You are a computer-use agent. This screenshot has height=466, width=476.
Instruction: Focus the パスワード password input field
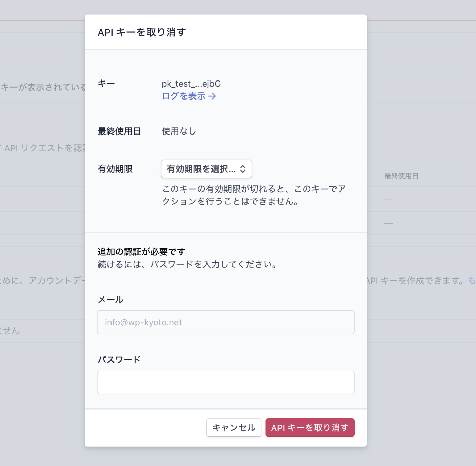226,382
